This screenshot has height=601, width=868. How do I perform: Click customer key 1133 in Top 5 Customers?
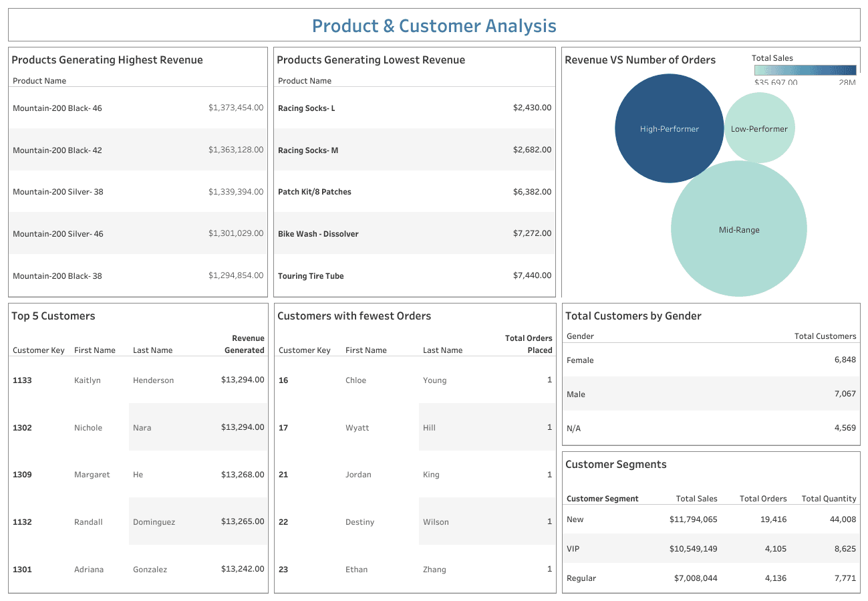tap(22, 380)
